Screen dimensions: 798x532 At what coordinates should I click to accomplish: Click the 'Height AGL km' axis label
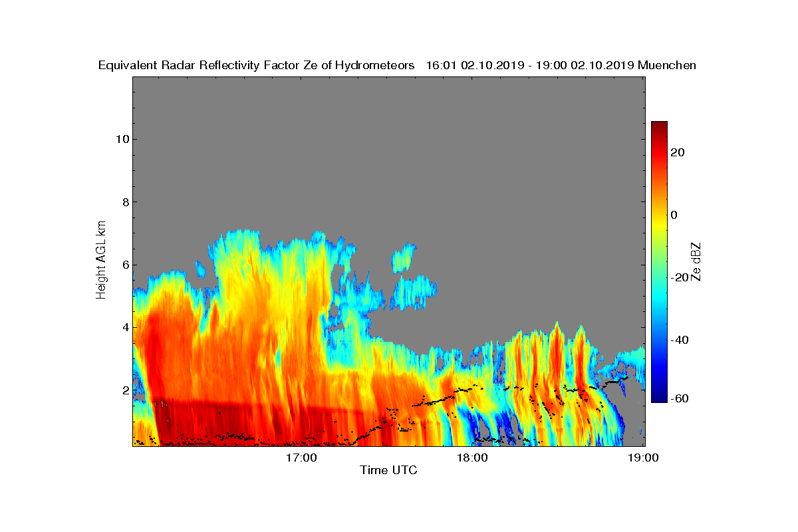tap(102, 260)
